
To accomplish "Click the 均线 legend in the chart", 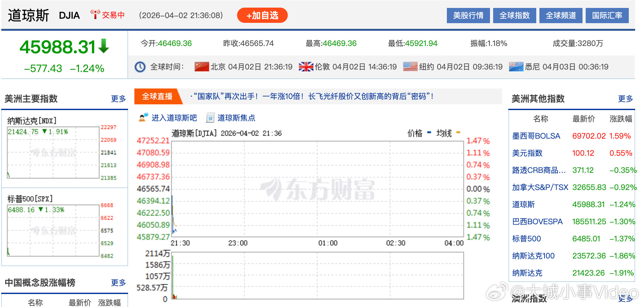I will [448, 133].
